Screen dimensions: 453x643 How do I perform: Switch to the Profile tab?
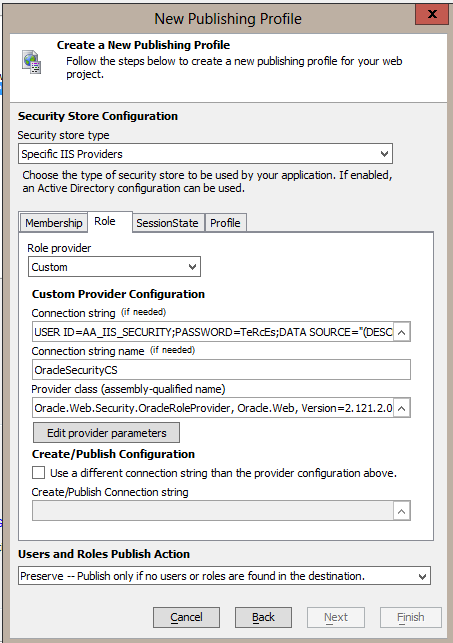point(225,223)
